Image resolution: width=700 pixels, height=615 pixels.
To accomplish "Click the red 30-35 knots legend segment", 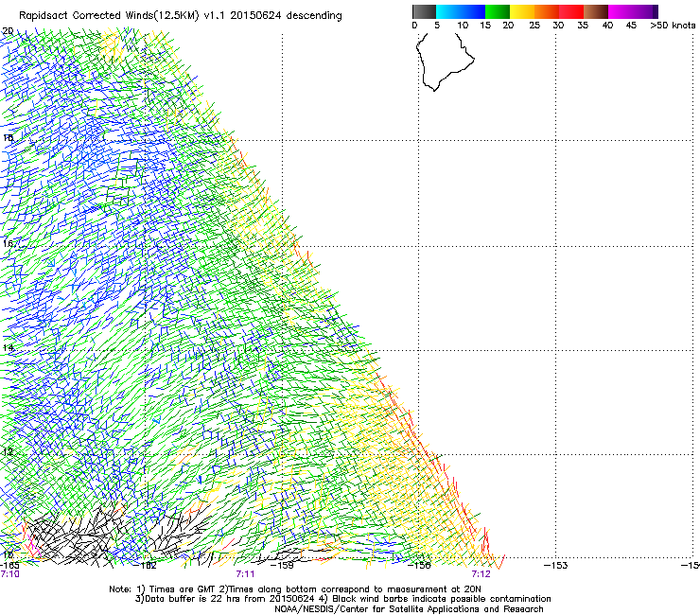I will coord(571,11).
